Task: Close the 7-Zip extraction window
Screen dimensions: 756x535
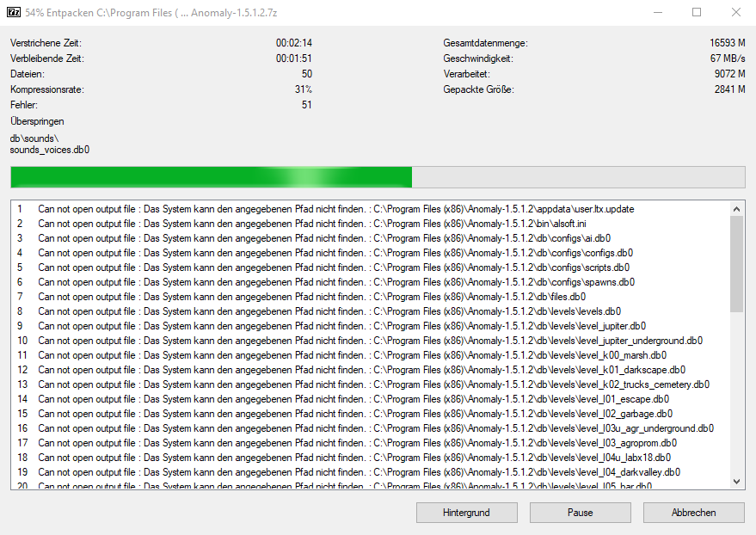Action: coord(735,13)
